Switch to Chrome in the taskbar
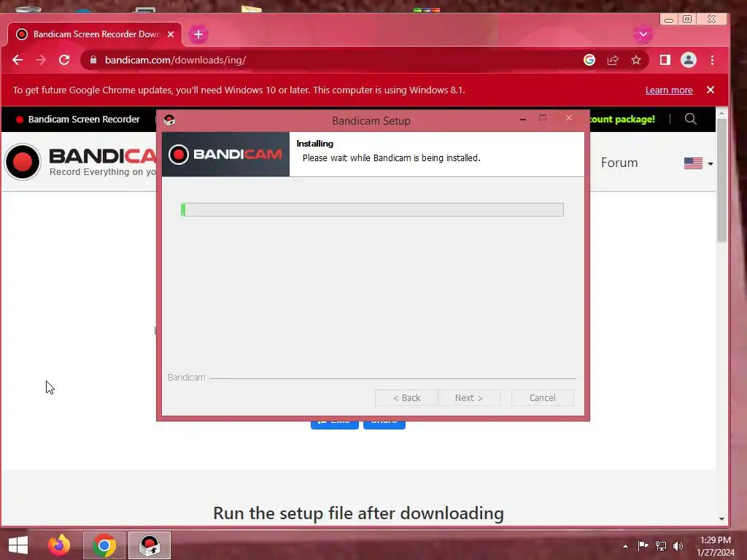 104,545
